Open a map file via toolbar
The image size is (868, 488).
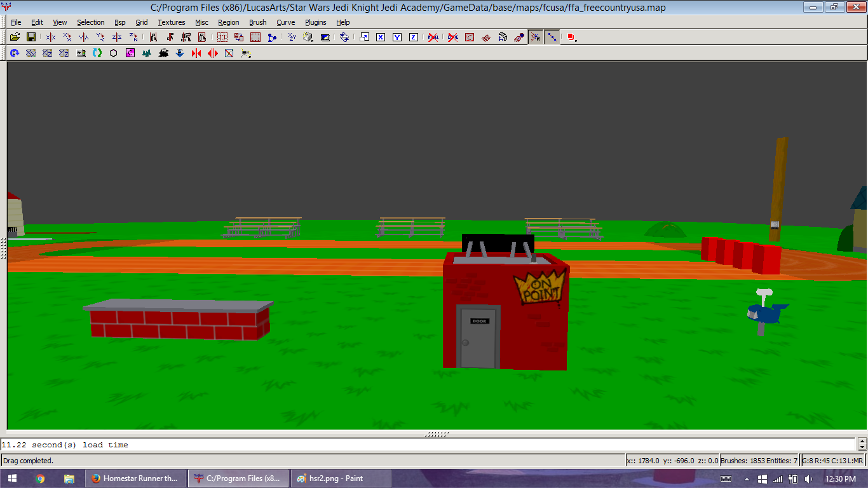[x=15, y=37]
